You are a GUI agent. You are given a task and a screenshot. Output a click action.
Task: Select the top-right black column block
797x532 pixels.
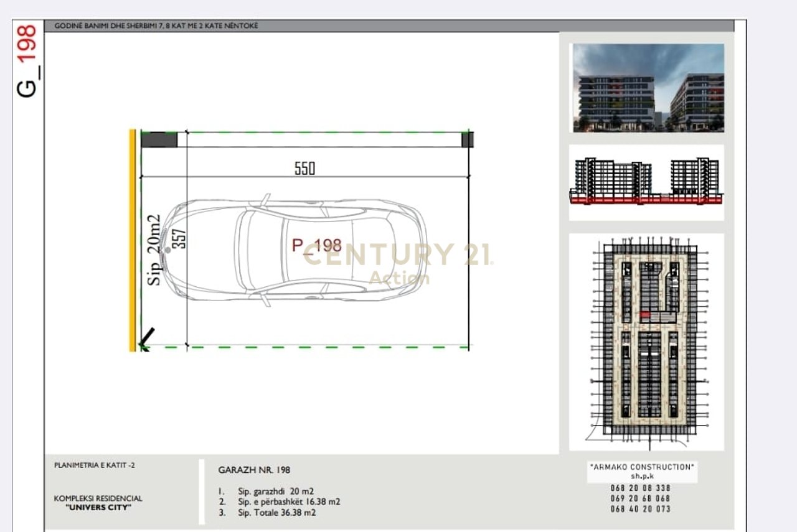click(x=468, y=139)
